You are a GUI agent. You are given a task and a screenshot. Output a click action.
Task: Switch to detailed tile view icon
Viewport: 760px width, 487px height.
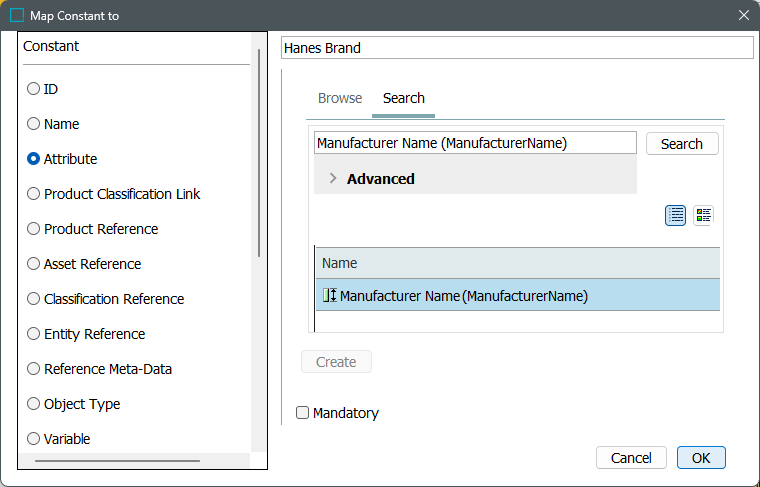[703, 215]
